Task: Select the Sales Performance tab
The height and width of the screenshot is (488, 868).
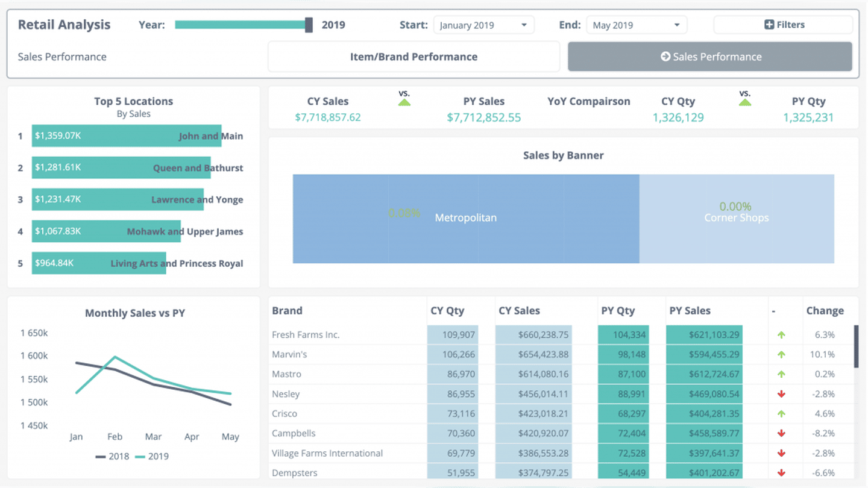Action: (709, 57)
